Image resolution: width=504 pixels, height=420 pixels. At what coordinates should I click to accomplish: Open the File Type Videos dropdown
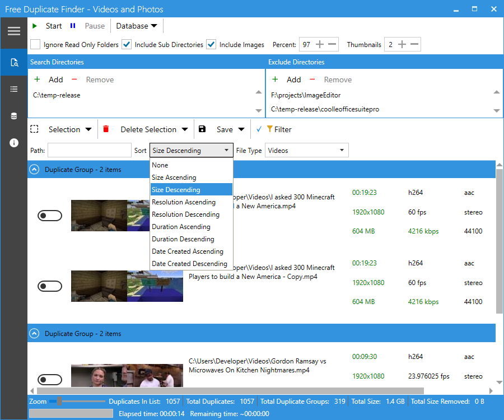click(x=306, y=150)
